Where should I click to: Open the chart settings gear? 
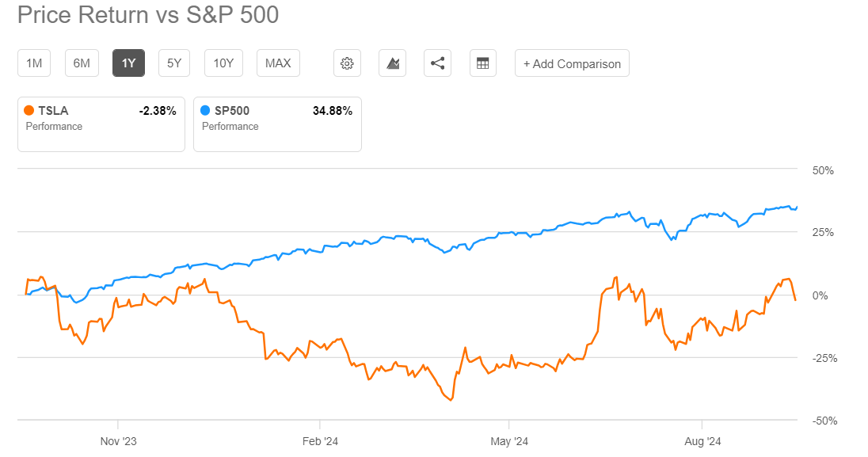click(347, 63)
